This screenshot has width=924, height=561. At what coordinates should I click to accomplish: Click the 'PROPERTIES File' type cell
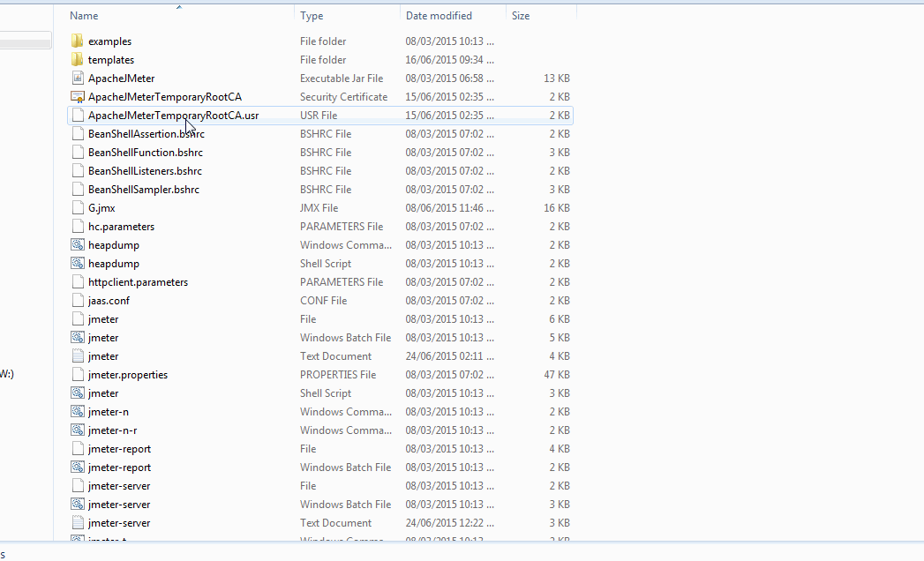click(338, 375)
